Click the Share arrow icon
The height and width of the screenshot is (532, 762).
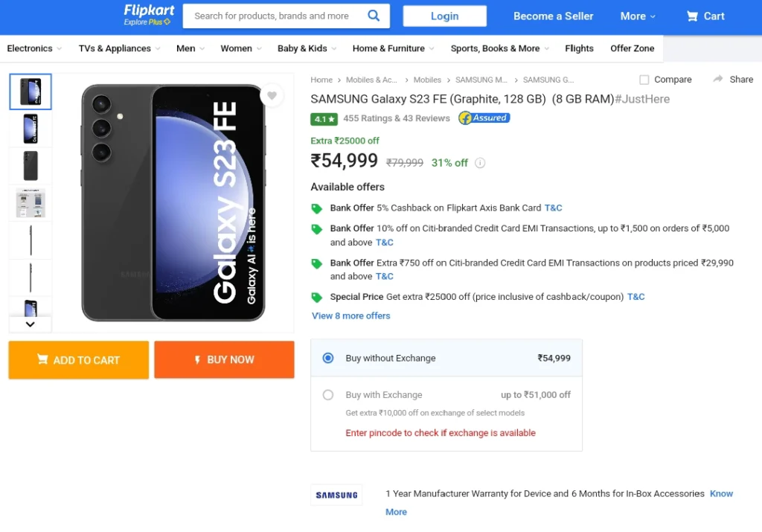[718, 79]
